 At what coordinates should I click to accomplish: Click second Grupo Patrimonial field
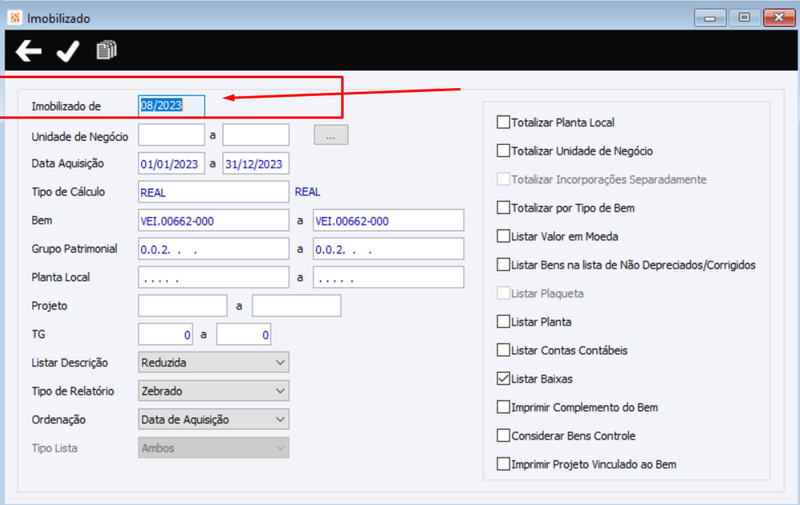[388, 249]
